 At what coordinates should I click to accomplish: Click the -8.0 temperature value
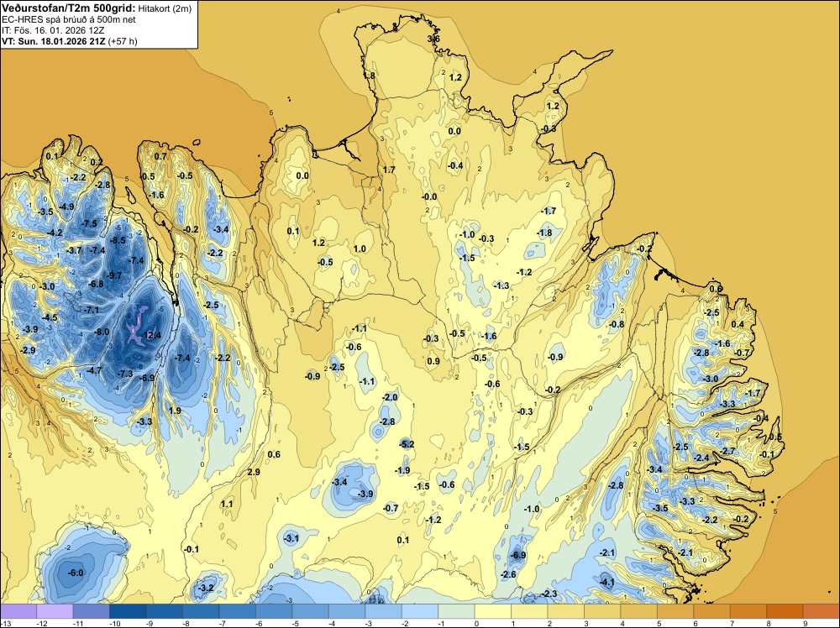pyautogui.click(x=102, y=332)
